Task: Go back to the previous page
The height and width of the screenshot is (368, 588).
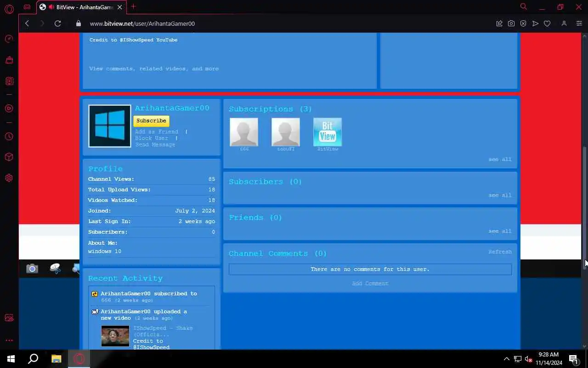Action: [x=27, y=23]
